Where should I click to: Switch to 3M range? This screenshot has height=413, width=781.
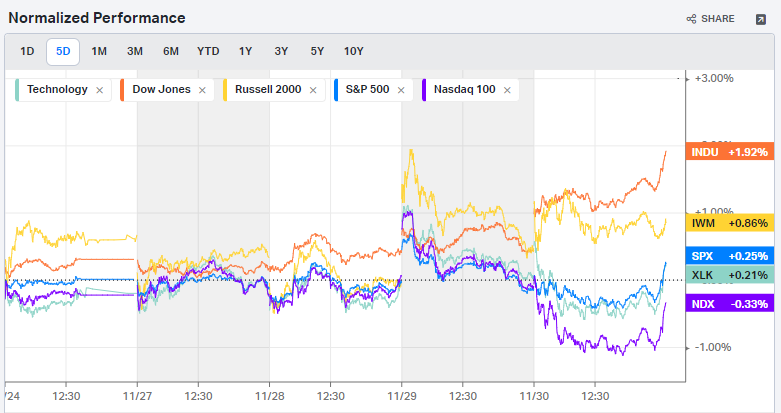(x=135, y=51)
